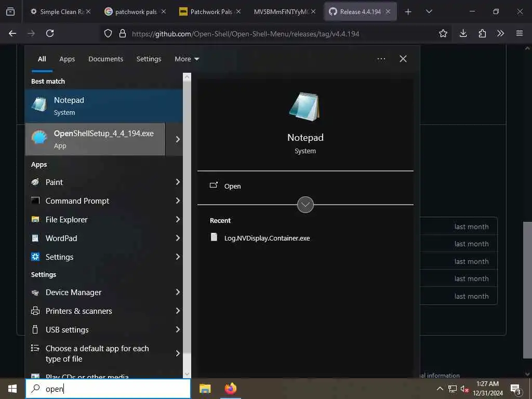Click the network tray icon
532x399 pixels.
(453, 389)
